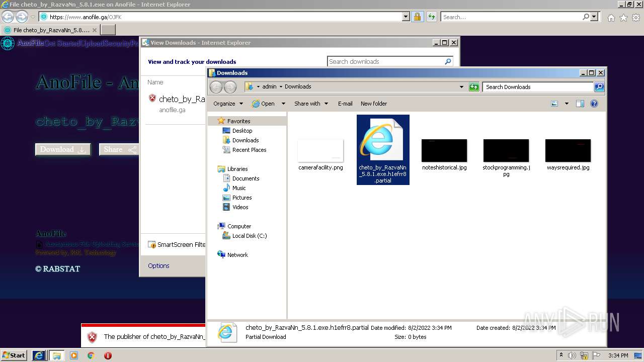Select Music library in navigation pane
The image size is (644, 362).
(x=239, y=188)
